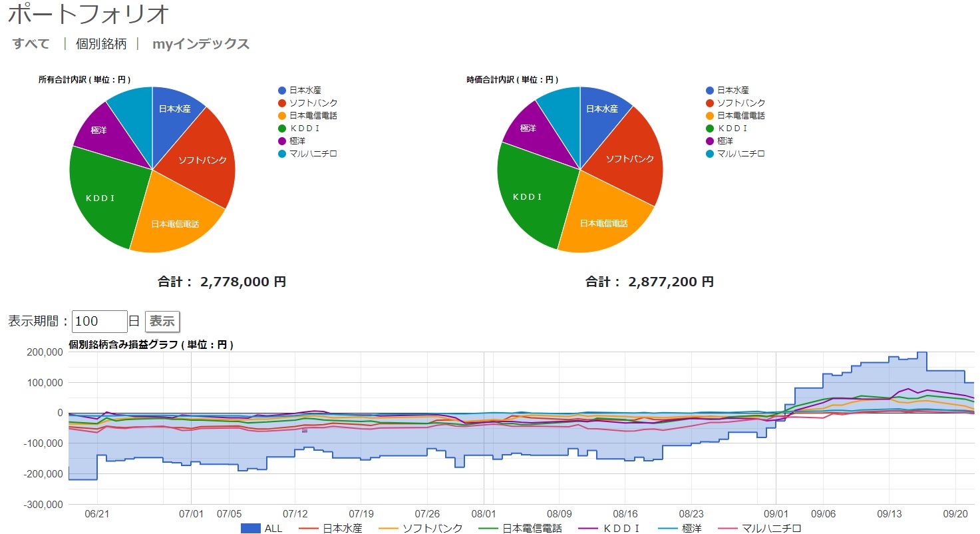Click the -300,000 y-axis label
This screenshot has height=534, width=980.
42,504
